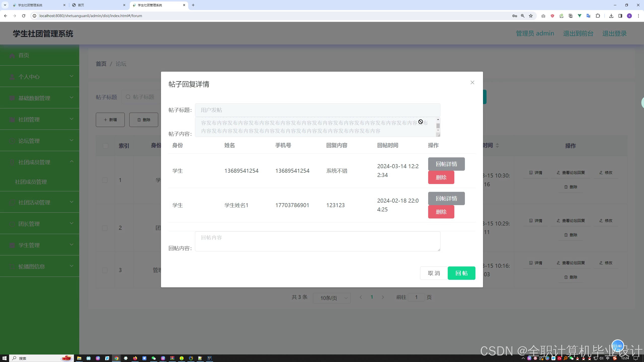Delete the 系统不错 reply with red 删除
The width and height of the screenshot is (644, 362).
coord(441,177)
